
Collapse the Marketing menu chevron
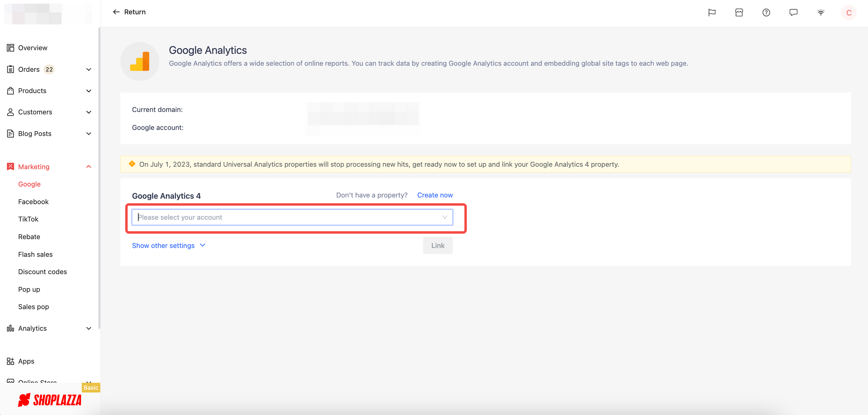pyautogui.click(x=89, y=166)
